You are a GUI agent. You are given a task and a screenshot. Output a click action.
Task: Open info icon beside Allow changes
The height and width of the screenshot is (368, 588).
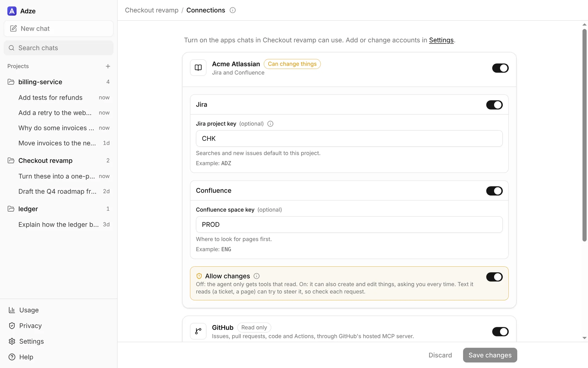click(257, 276)
